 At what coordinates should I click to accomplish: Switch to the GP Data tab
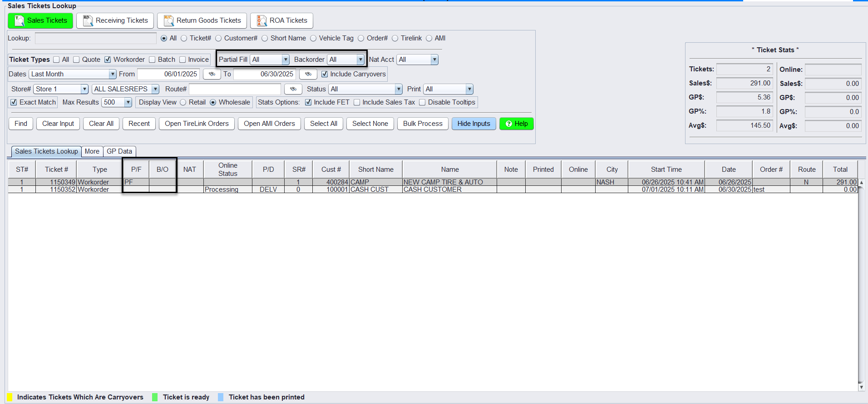(119, 151)
